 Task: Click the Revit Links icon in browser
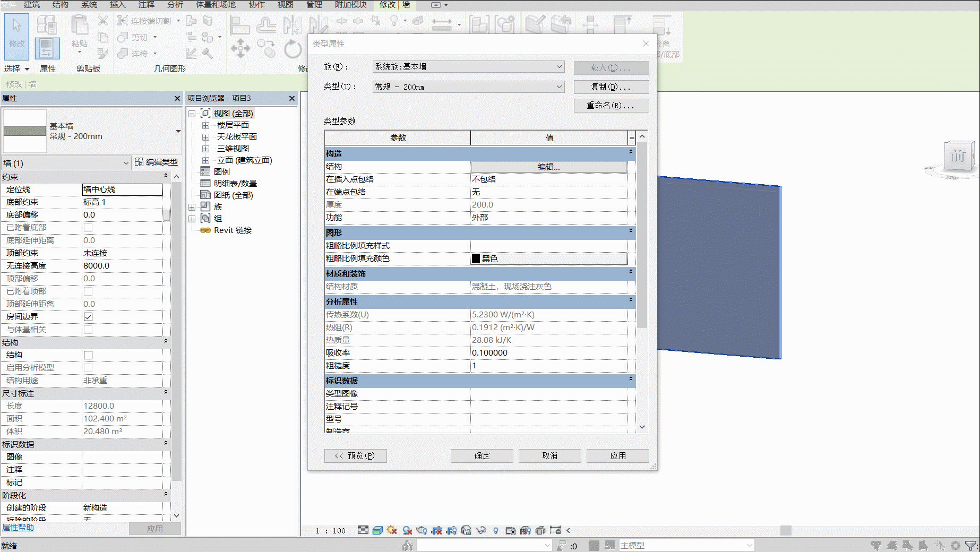205,230
